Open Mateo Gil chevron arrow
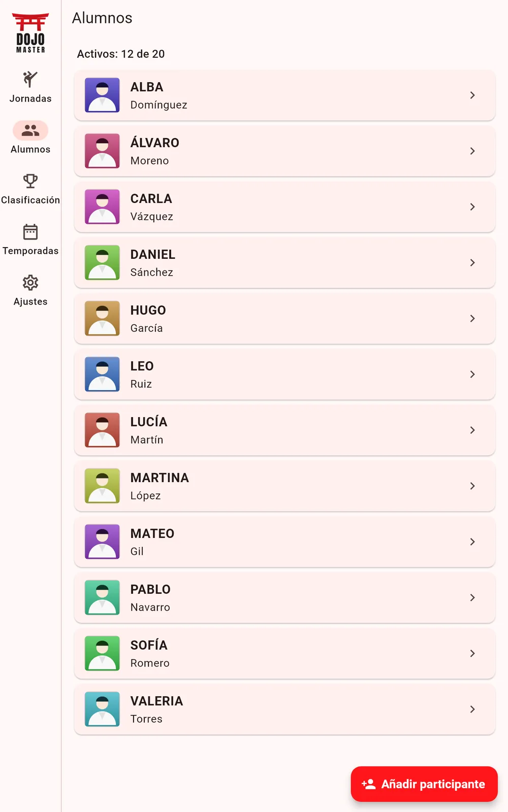508x812 pixels. [472, 542]
